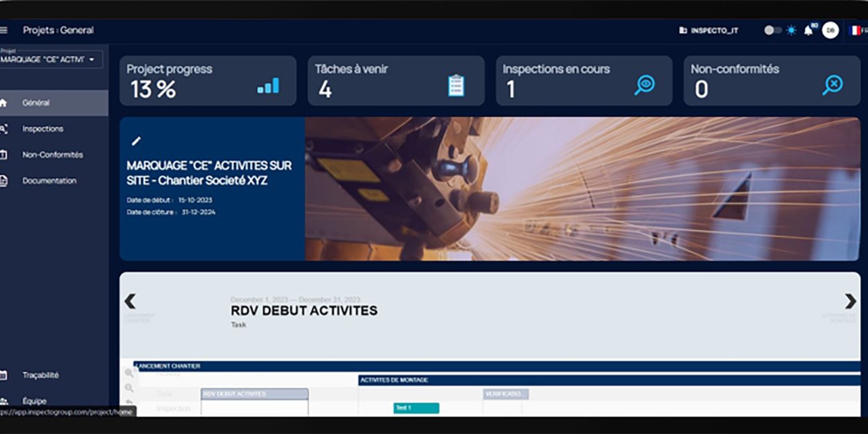This screenshot has width=868, height=434.
Task: Select the Test 1 inspection bar in Gantt
Action: [416, 408]
